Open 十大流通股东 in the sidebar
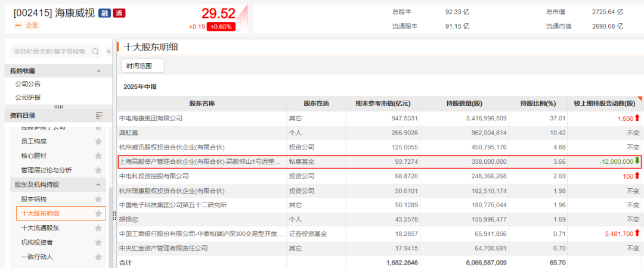The width and height of the screenshot is (644, 268). click(x=40, y=228)
